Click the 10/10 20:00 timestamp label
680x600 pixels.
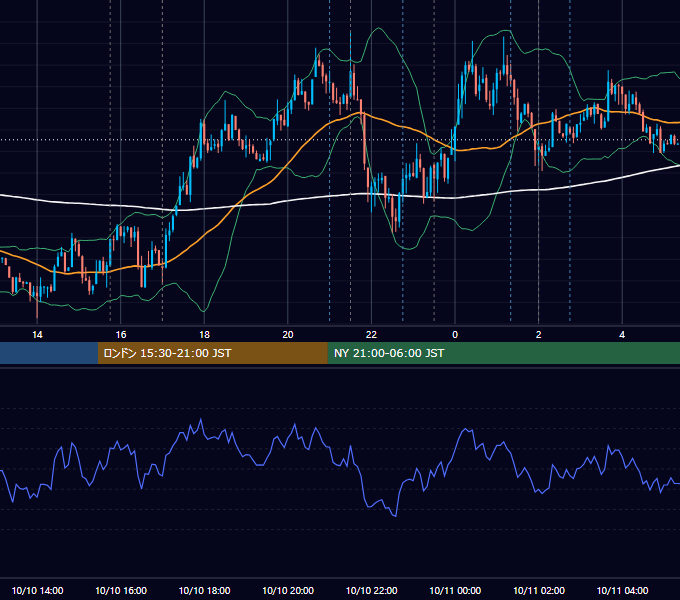tap(288, 590)
